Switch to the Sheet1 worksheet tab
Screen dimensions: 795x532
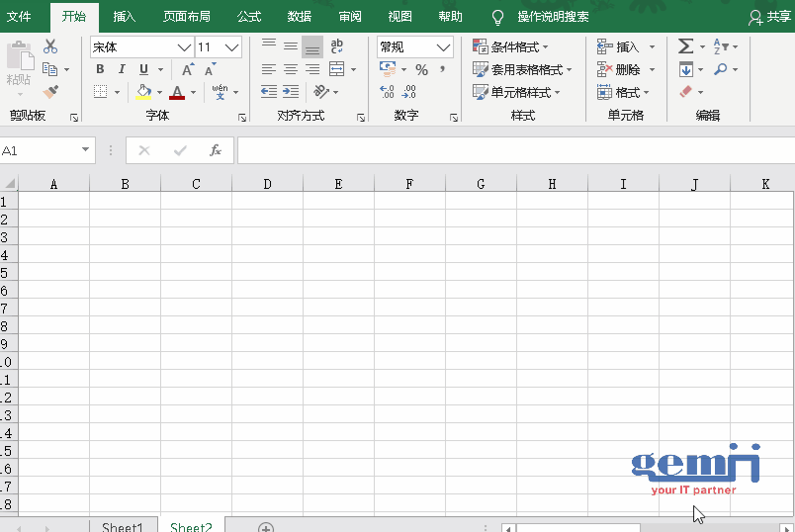point(123,527)
